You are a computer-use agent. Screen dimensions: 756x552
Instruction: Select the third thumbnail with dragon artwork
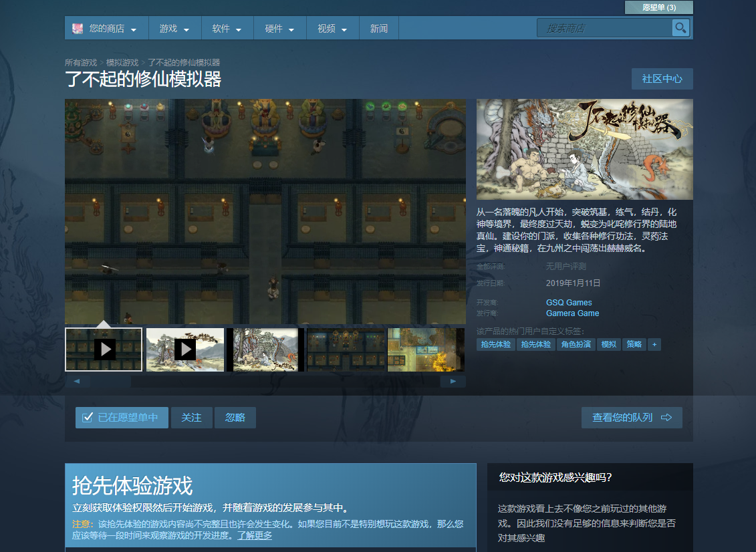tap(265, 350)
